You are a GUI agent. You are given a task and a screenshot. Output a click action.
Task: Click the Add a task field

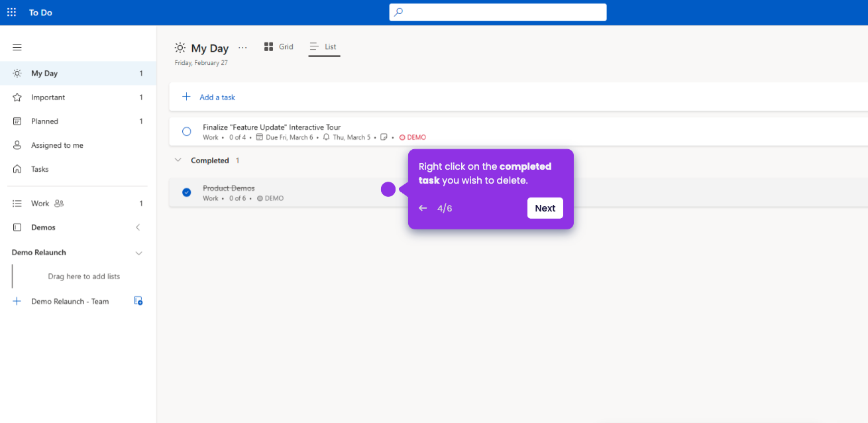pos(518,97)
